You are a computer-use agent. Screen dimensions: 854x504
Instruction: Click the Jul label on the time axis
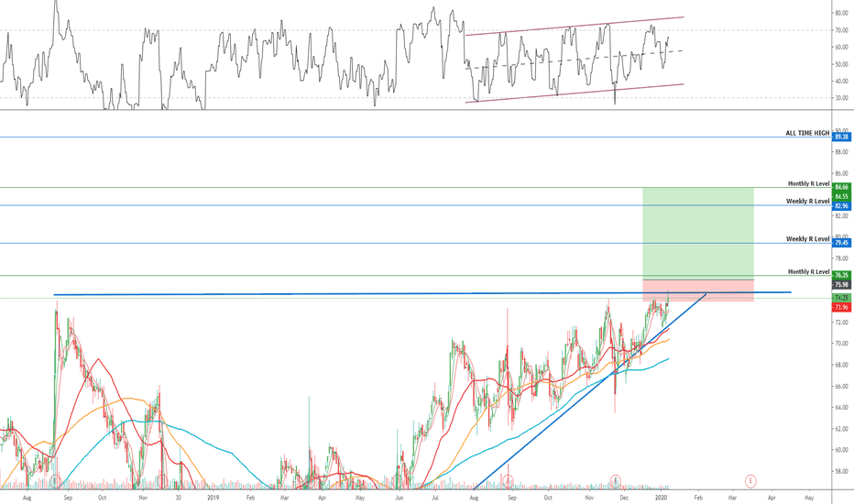pos(435,498)
